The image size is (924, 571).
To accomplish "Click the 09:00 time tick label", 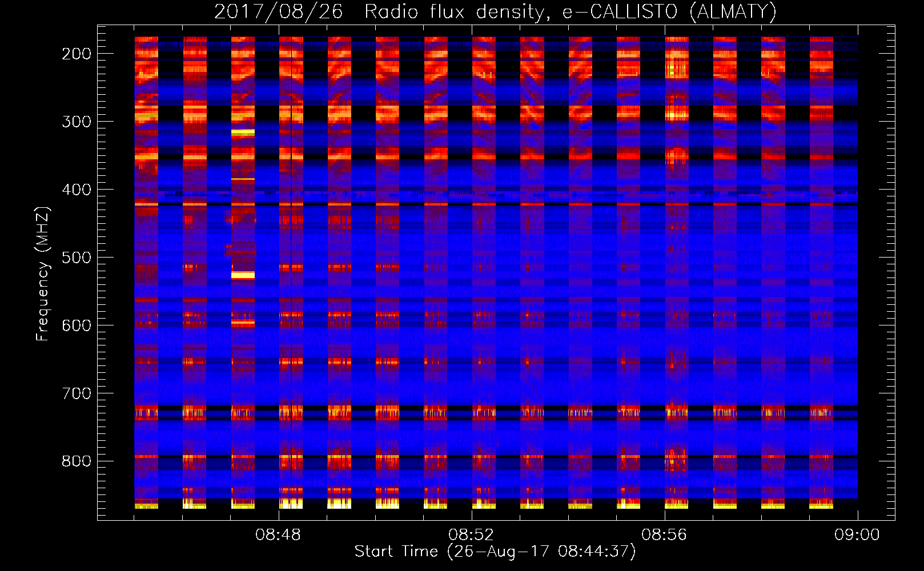I will point(857,535).
